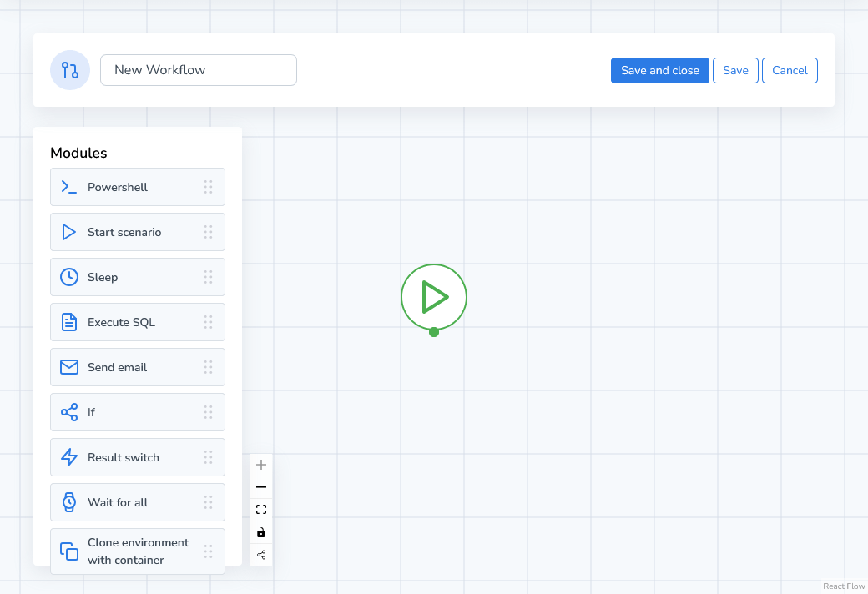Click the Start scenario drag handle dots
This screenshot has height=594, width=868.
pos(208,232)
